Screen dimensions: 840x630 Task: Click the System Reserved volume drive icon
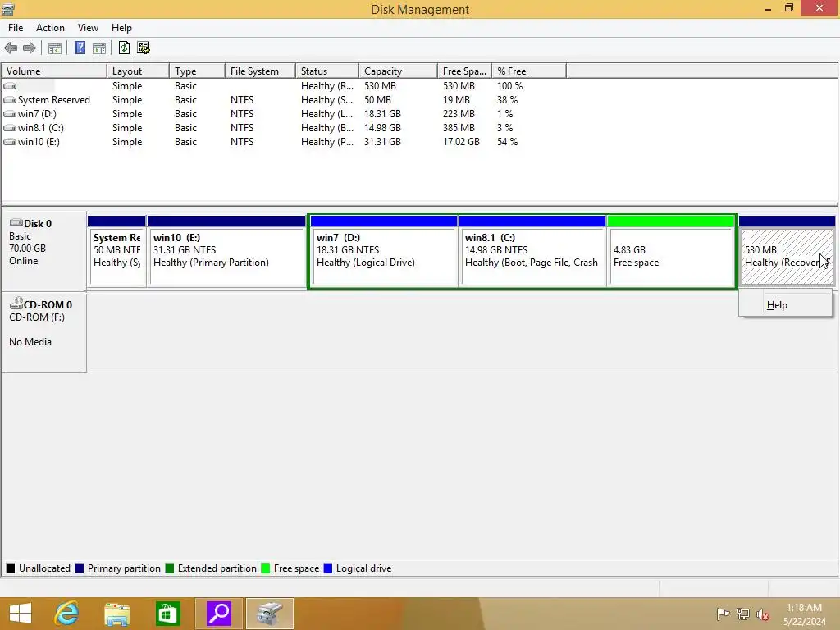[10, 99]
